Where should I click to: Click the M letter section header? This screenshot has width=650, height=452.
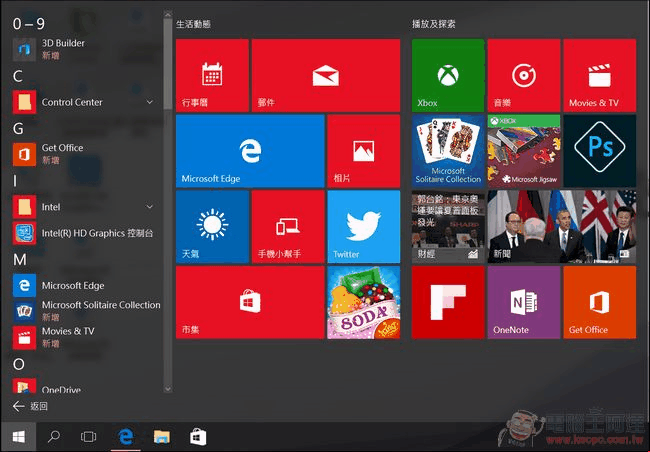pos(20,260)
